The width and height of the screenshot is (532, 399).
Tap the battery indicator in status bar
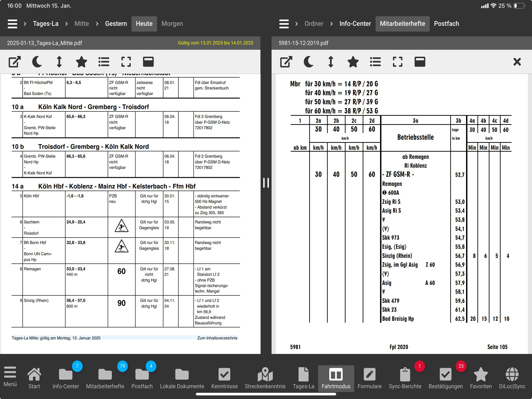pyautogui.click(x=520, y=6)
